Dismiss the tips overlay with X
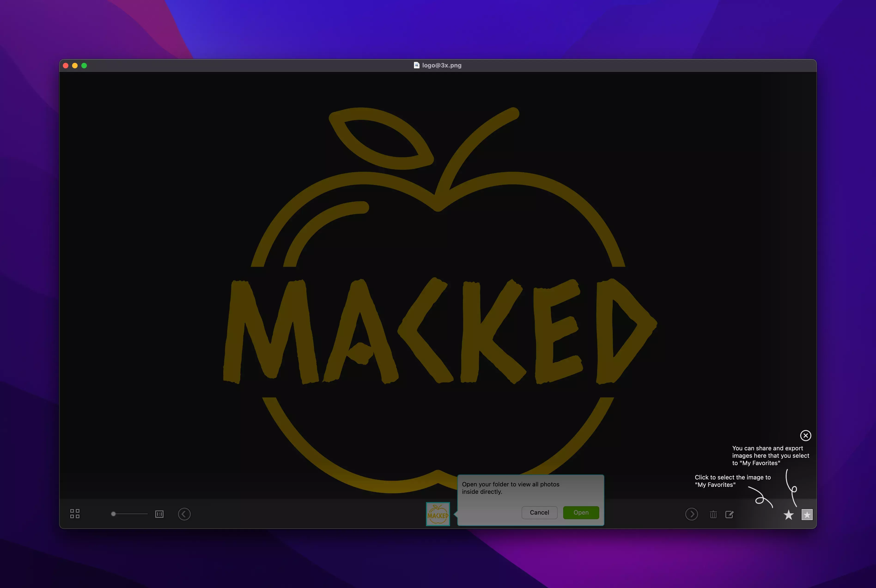The width and height of the screenshot is (876, 588). (806, 435)
